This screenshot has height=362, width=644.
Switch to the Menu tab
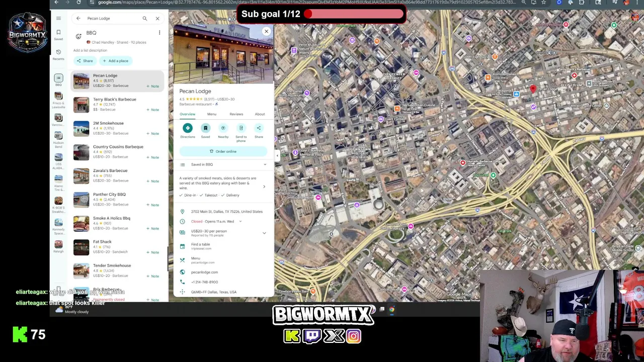(212, 114)
